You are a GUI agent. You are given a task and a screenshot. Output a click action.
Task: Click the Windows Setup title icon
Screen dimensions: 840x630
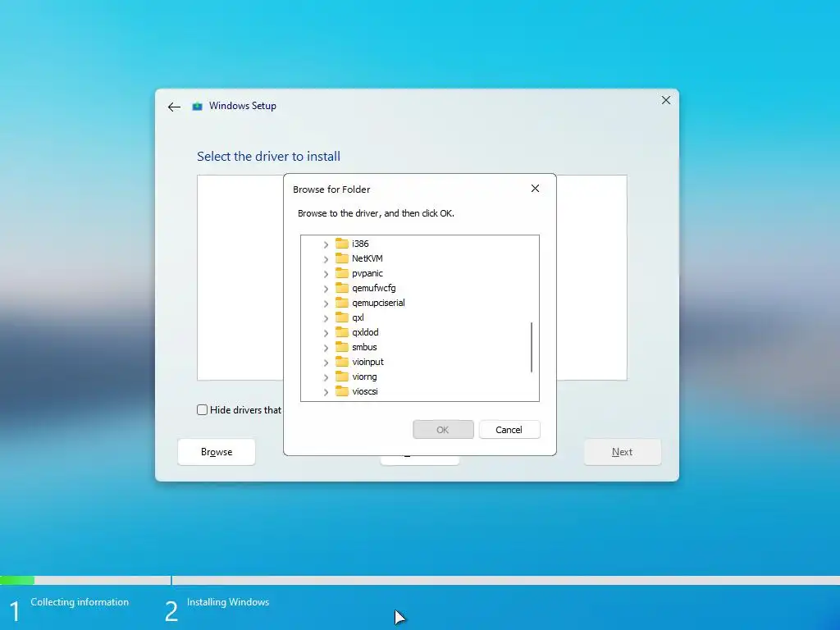(x=197, y=106)
